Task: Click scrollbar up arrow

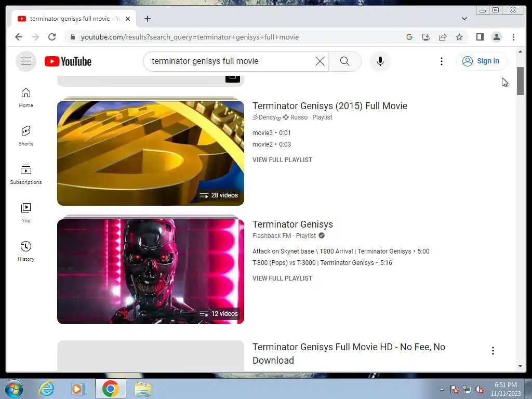Action: (x=520, y=51)
